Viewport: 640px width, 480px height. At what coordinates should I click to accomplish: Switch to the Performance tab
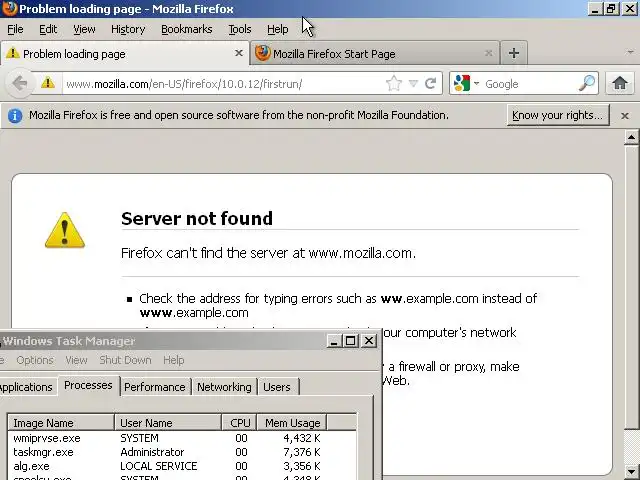(155, 387)
